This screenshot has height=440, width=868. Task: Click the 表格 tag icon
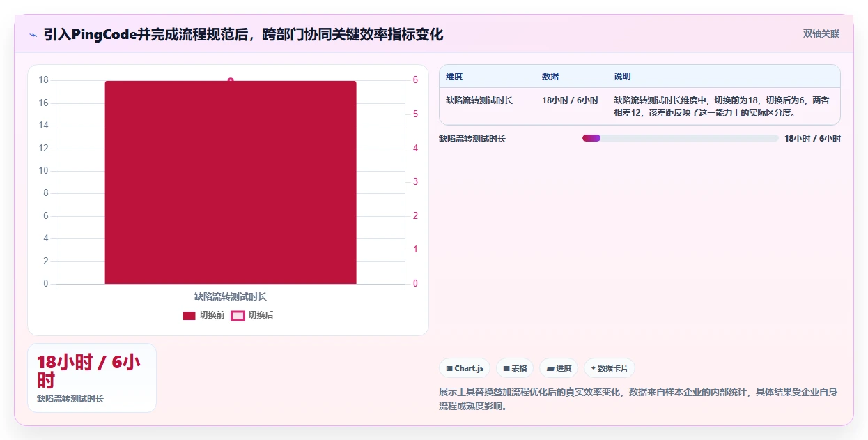click(x=506, y=368)
